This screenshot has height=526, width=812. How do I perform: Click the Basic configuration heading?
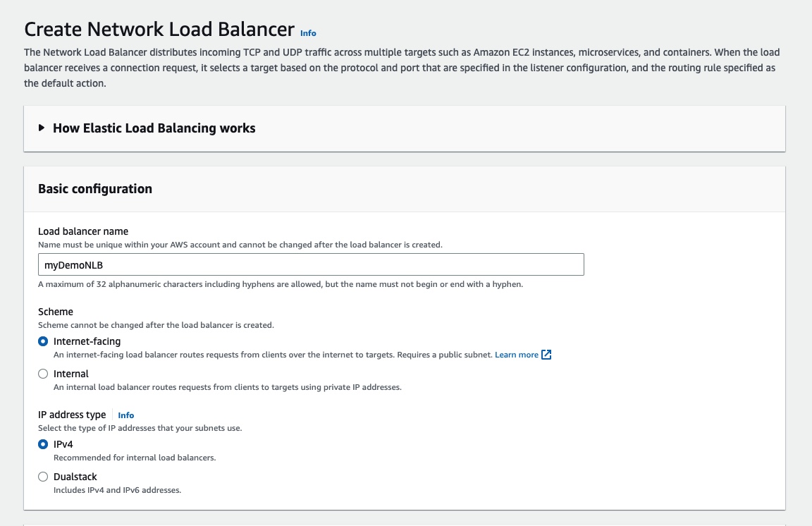[95, 189]
